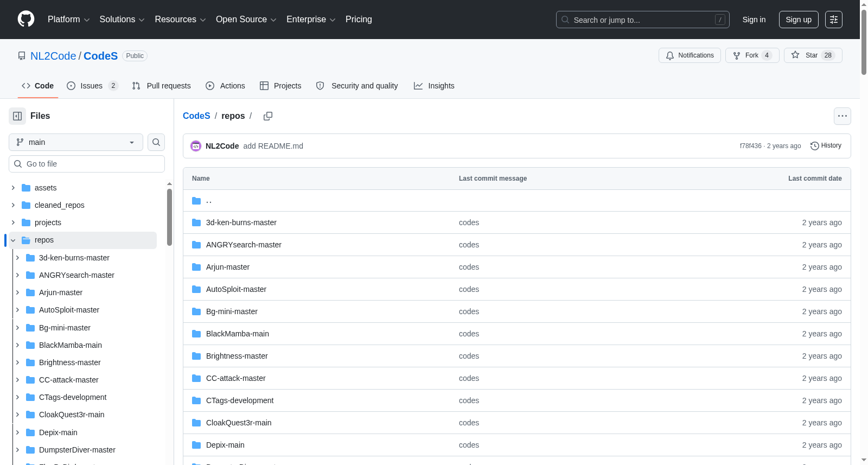Focus the Search or jump to field

[x=643, y=20]
